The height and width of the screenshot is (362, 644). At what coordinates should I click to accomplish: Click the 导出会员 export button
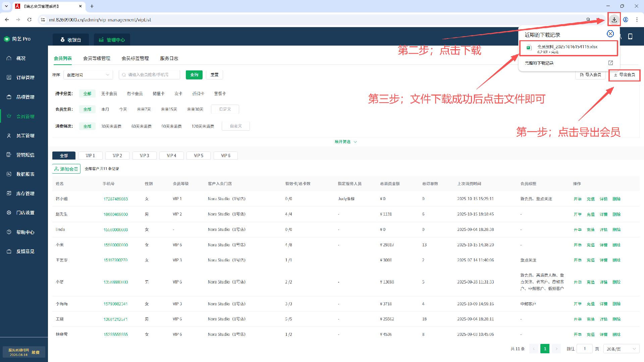click(x=624, y=75)
